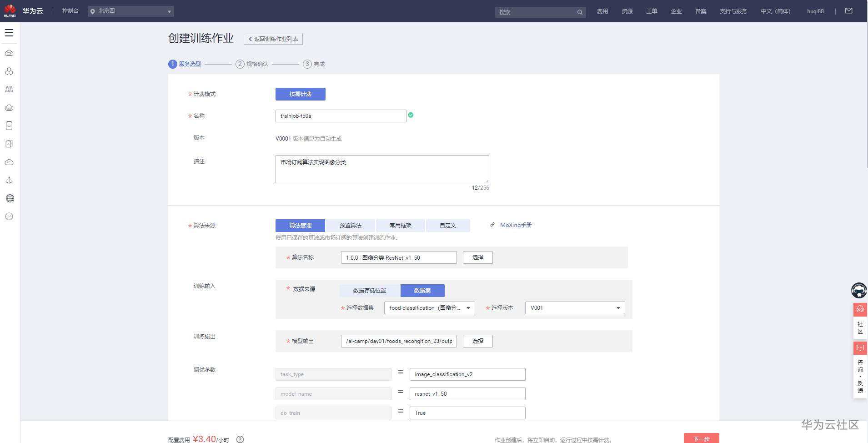868x443 pixels.
Task: Click the task_type parameter name field
Action: tap(333, 374)
